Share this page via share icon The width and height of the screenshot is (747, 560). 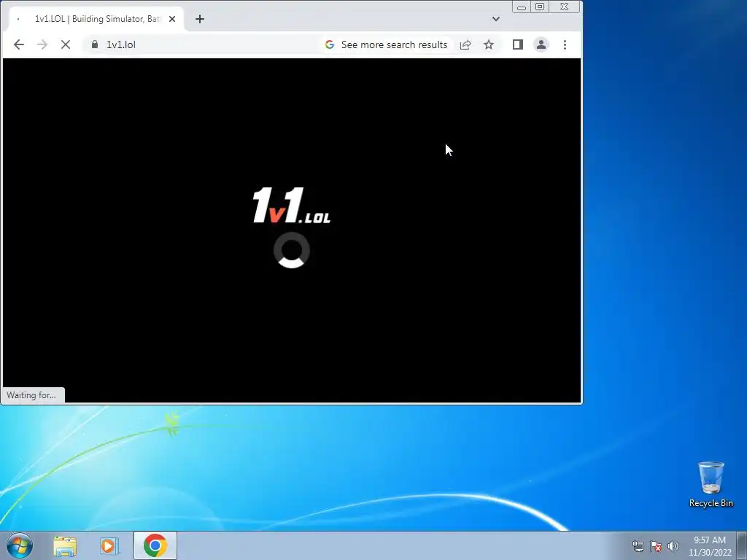465,44
